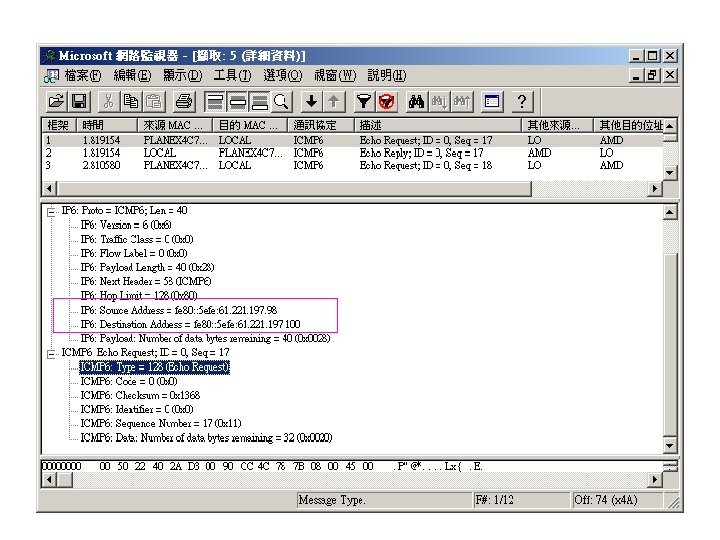Select ICMP6: Sequence Number = 17 line
This screenshot has width=720, height=540.
tap(161, 423)
